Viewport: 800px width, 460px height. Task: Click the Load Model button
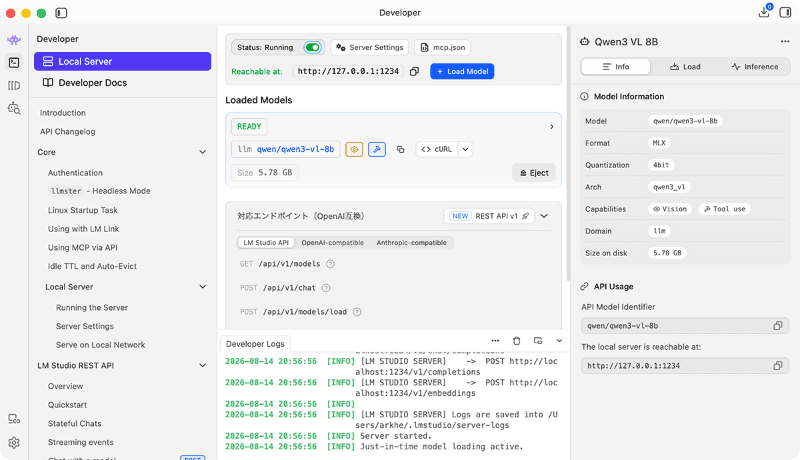[x=462, y=71]
